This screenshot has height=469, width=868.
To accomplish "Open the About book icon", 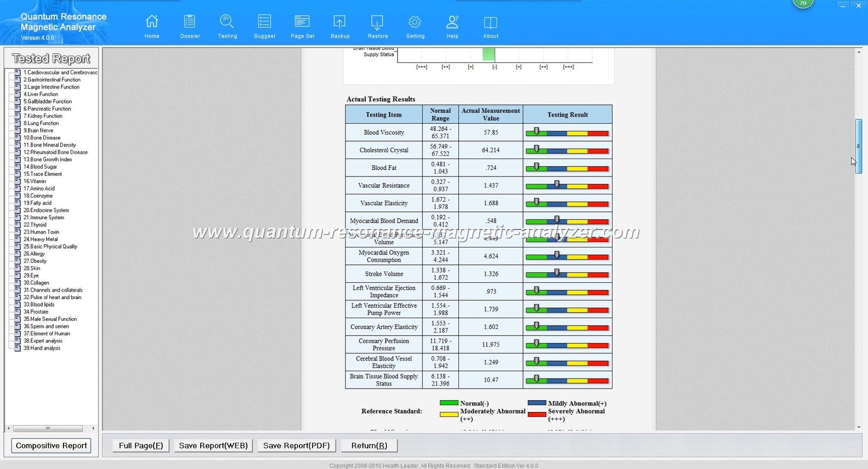I will pyautogui.click(x=490, y=22).
